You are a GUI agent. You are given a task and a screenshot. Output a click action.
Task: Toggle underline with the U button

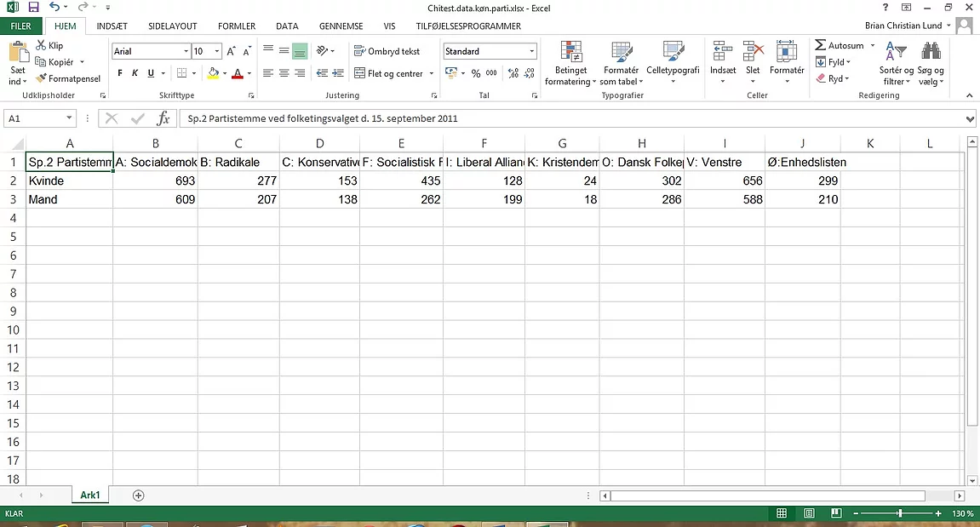tap(151, 73)
